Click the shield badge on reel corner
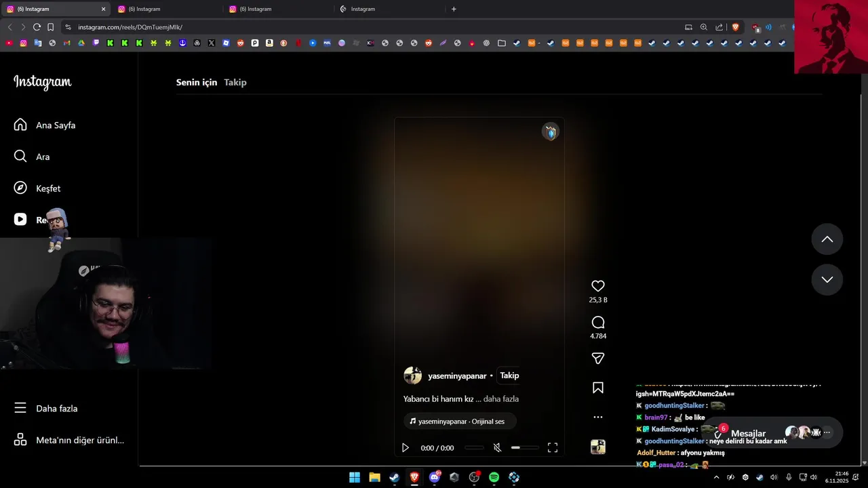 (551, 132)
